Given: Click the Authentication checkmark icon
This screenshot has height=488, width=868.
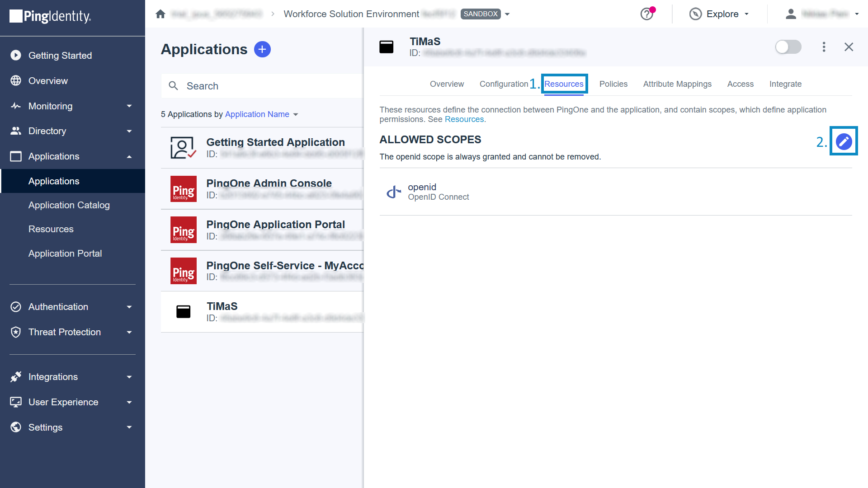Looking at the screenshot, I should [x=16, y=307].
